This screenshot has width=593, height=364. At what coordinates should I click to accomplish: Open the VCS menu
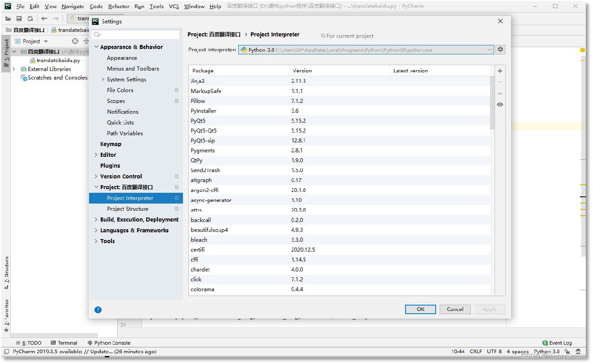click(x=174, y=6)
